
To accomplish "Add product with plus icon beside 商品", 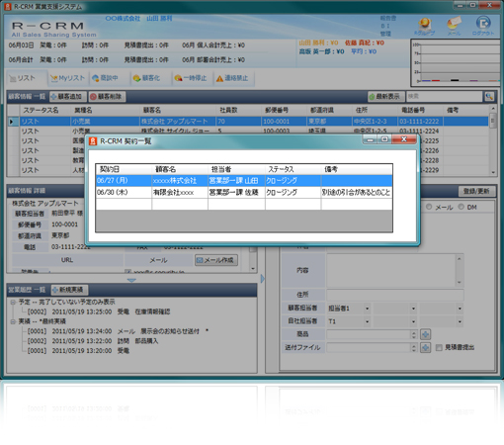I will point(426,334).
